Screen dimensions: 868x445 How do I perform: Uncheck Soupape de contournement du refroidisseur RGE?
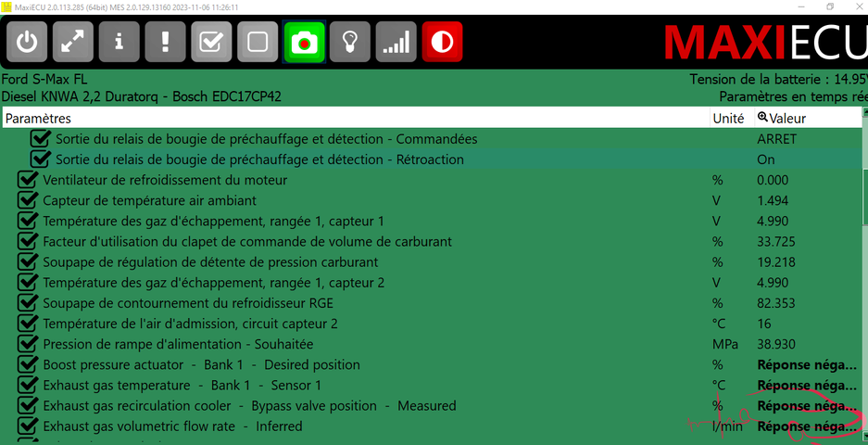pos(28,302)
